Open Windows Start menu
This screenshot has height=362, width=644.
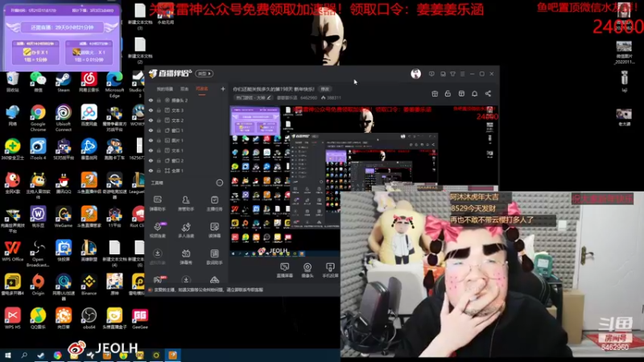8,356
